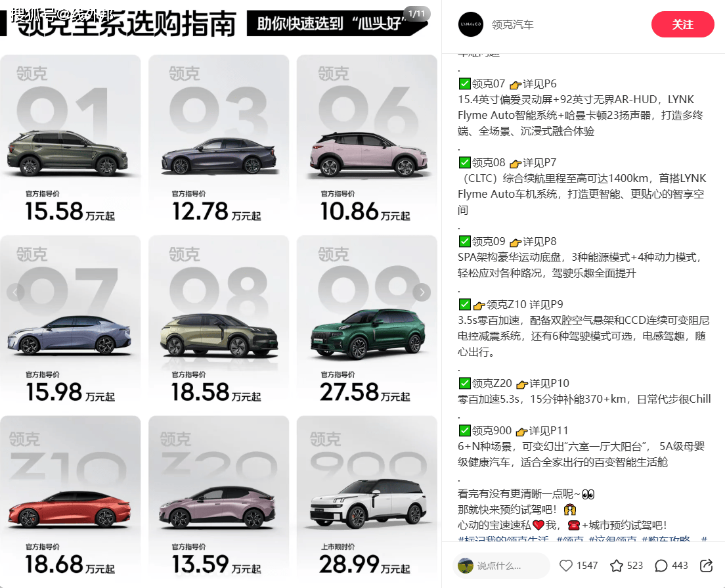The height and width of the screenshot is (588, 725).
Task: Click the commenter avatar beside input box
Action: (x=465, y=565)
